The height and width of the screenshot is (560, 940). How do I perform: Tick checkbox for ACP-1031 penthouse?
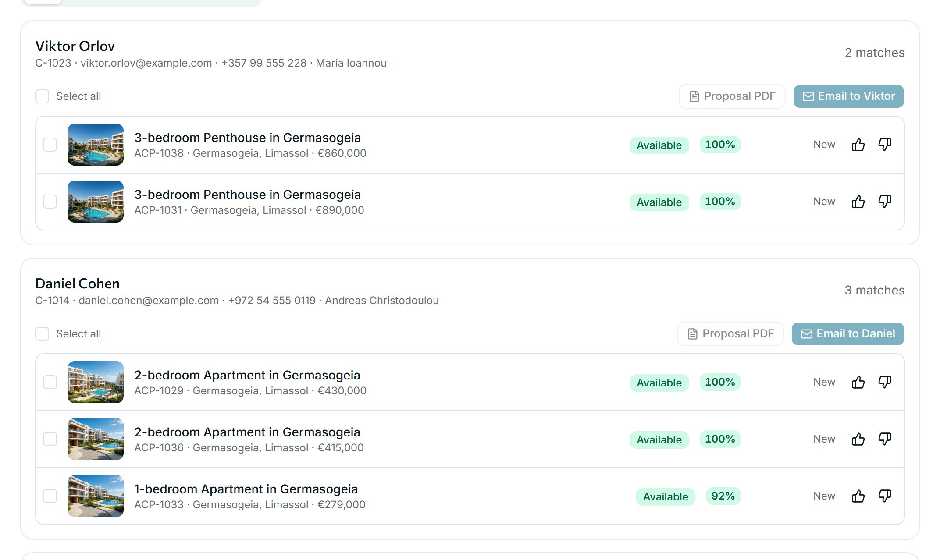click(x=50, y=202)
